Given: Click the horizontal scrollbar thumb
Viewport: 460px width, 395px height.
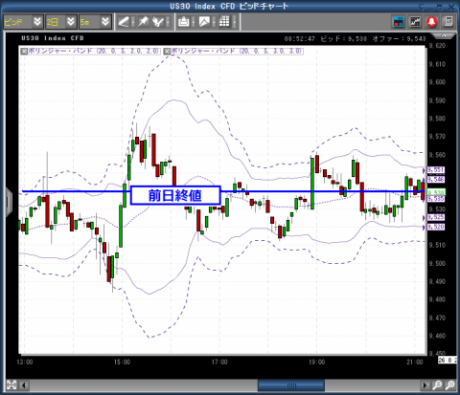Looking at the screenshot, I should (x=291, y=386).
